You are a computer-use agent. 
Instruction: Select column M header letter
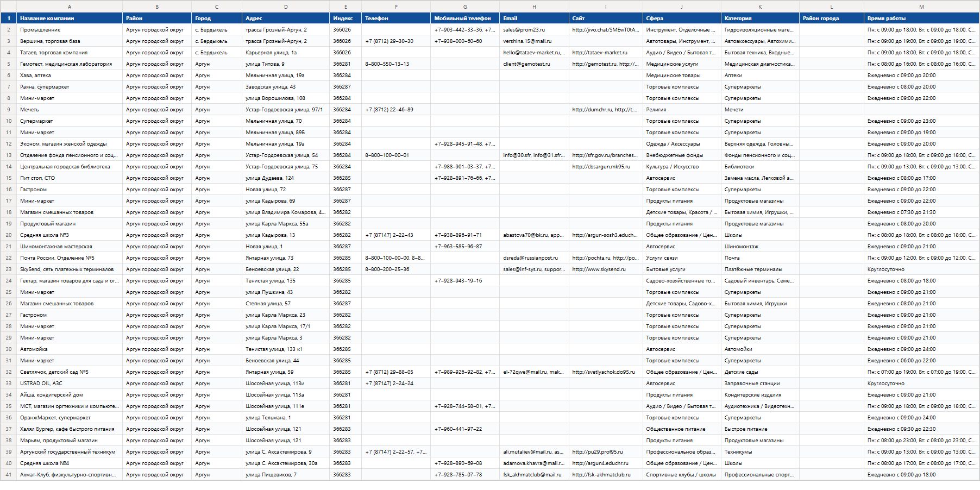tap(921, 7)
